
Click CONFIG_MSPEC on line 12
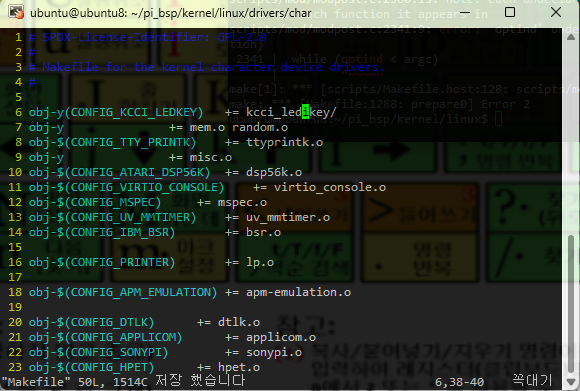pos(112,202)
